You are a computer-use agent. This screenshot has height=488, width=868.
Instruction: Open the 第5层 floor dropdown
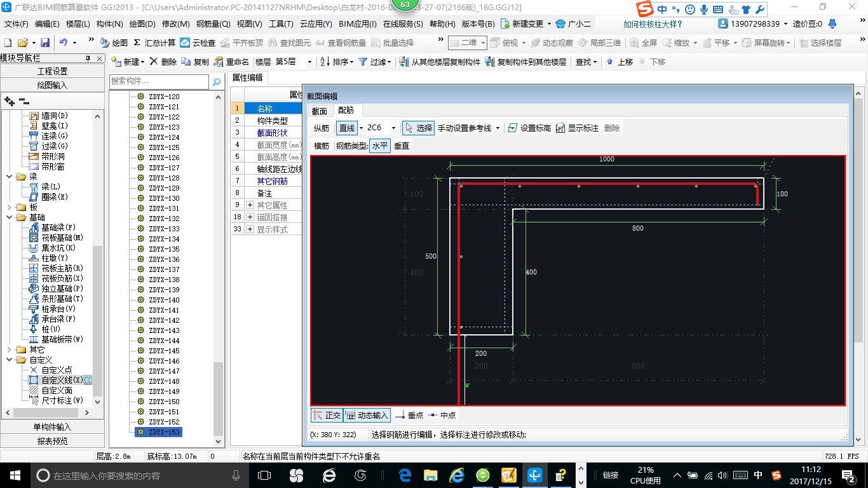(x=309, y=62)
